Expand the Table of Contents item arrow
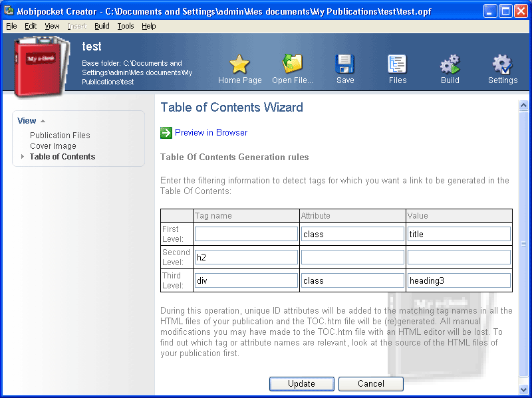The height and width of the screenshot is (398, 532). point(23,157)
